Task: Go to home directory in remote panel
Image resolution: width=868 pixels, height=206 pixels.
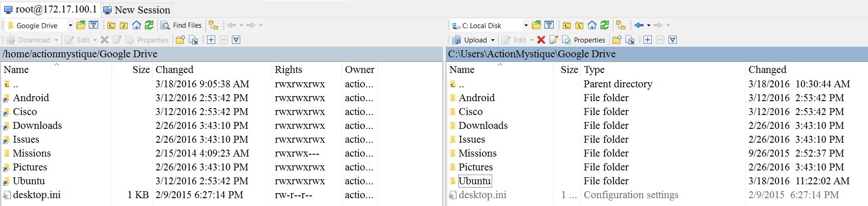Action: 137,25
